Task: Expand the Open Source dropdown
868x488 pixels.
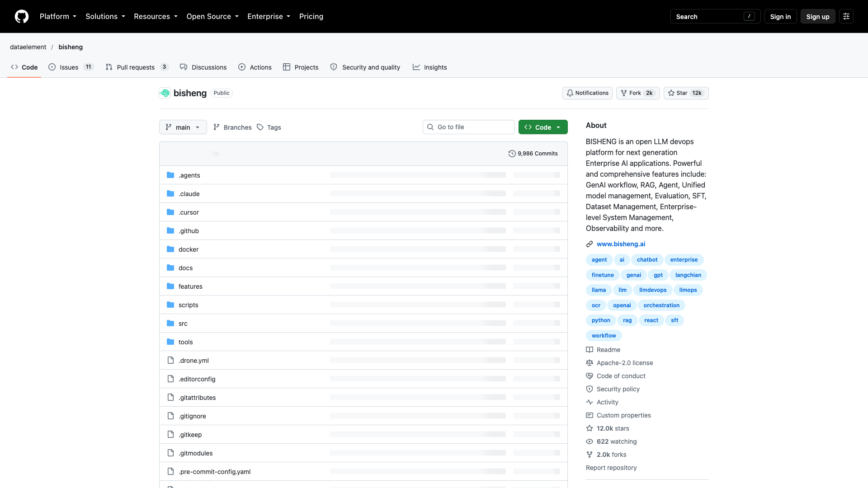Action: point(212,16)
